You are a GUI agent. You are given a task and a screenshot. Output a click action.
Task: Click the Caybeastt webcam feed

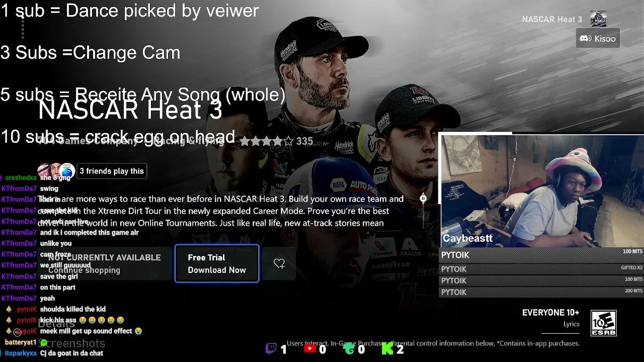[x=541, y=191]
